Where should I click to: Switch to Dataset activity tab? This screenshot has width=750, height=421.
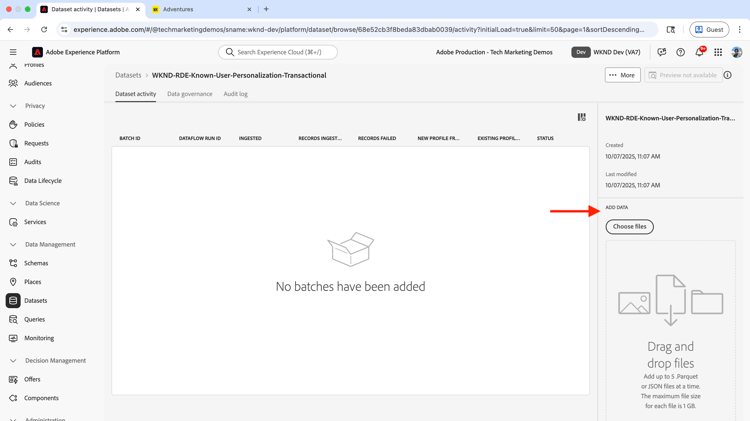tap(135, 94)
